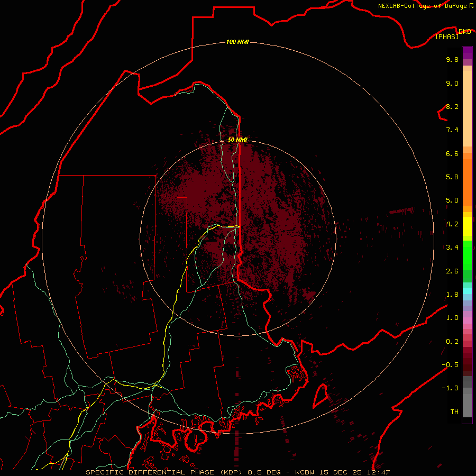Pick the -0.5 scale value
The height and width of the screenshot is (476, 476).
(x=450, y=365)
